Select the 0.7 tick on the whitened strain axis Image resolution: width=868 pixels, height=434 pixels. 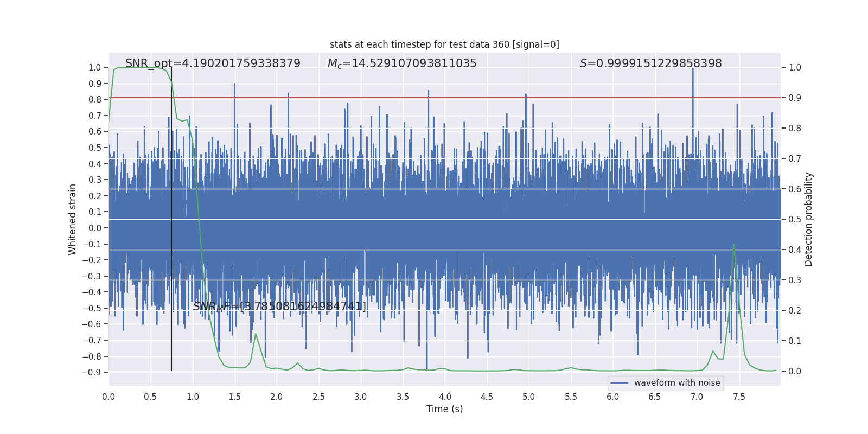(x=95, y=116)
